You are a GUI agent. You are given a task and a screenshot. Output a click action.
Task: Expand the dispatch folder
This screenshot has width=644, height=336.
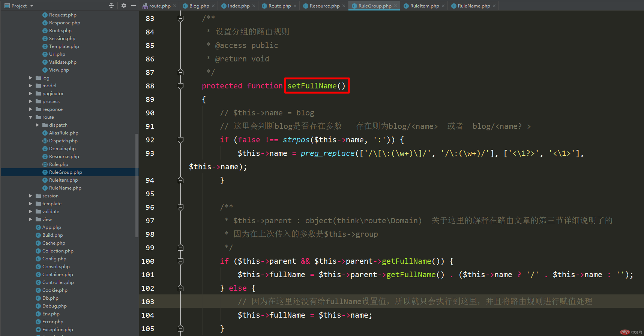38,125
